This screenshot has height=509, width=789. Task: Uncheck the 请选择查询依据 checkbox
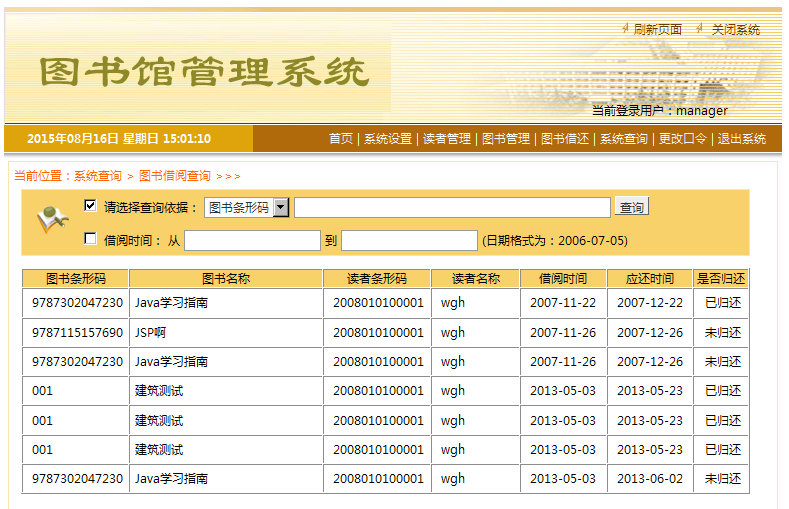pos(90,205)
